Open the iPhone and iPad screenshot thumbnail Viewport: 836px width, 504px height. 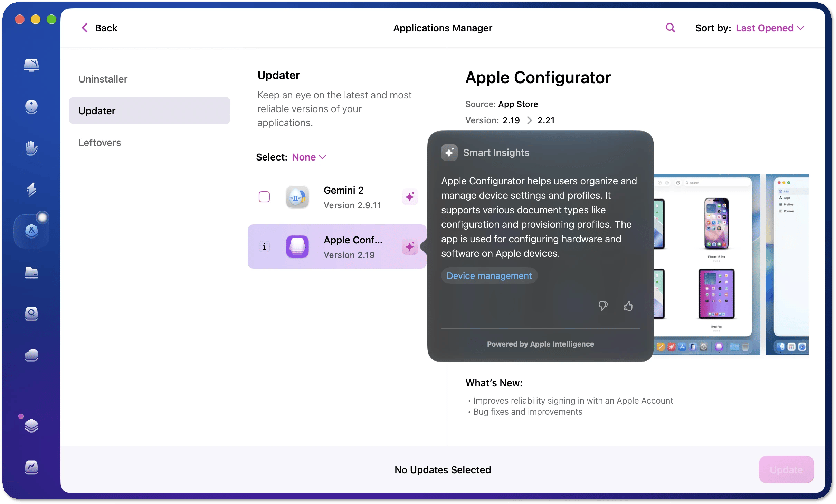pyautogui.click(x=707, y=264)
